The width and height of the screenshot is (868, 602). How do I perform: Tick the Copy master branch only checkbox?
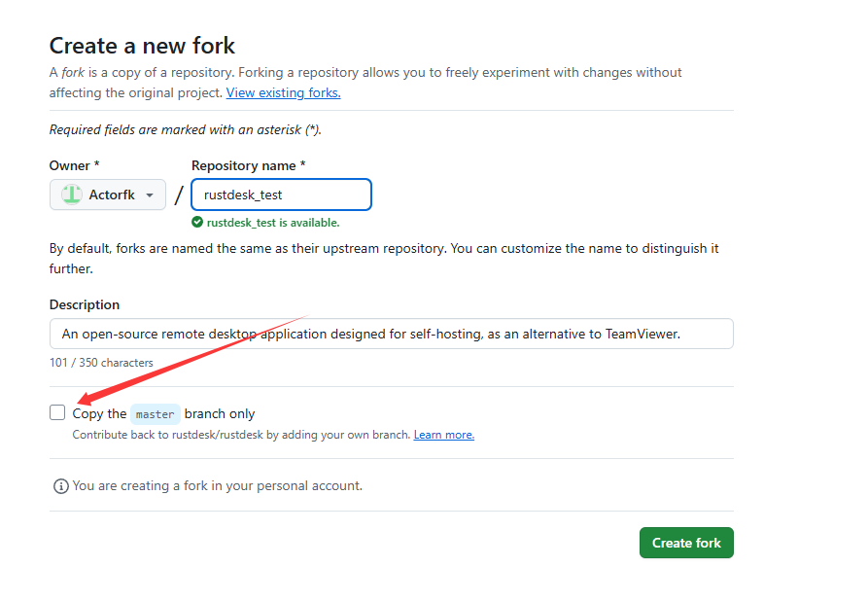(57, 412)
